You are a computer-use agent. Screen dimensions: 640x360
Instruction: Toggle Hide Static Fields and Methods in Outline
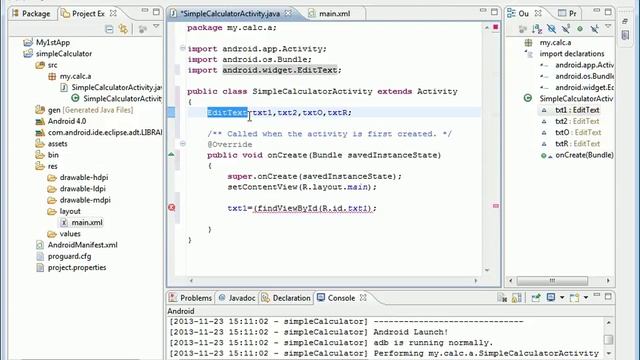pos(566,29)
